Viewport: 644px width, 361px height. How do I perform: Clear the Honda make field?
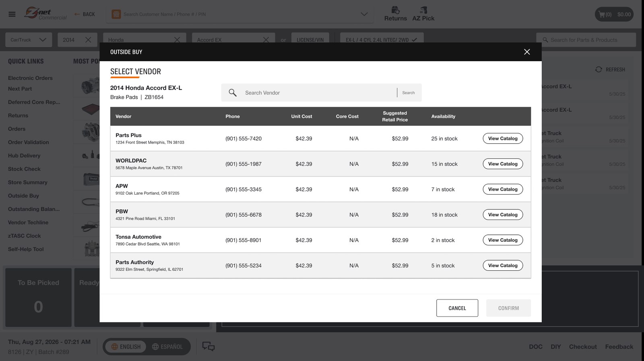pos(177,40)
